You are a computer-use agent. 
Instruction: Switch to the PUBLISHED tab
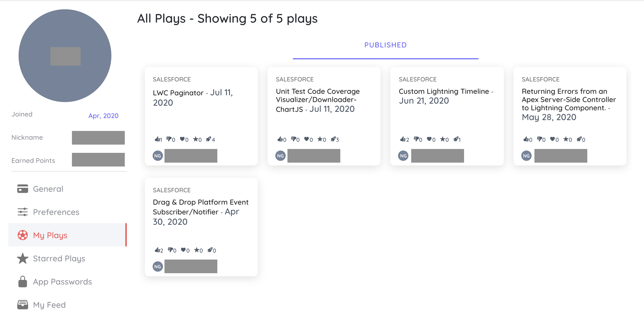(x=385, y=45)
